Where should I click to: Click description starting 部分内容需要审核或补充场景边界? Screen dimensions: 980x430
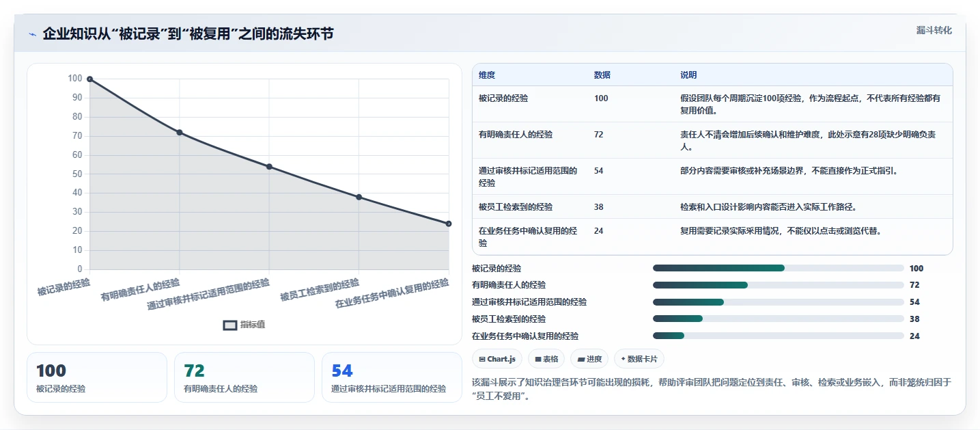[x=789, y=171]
